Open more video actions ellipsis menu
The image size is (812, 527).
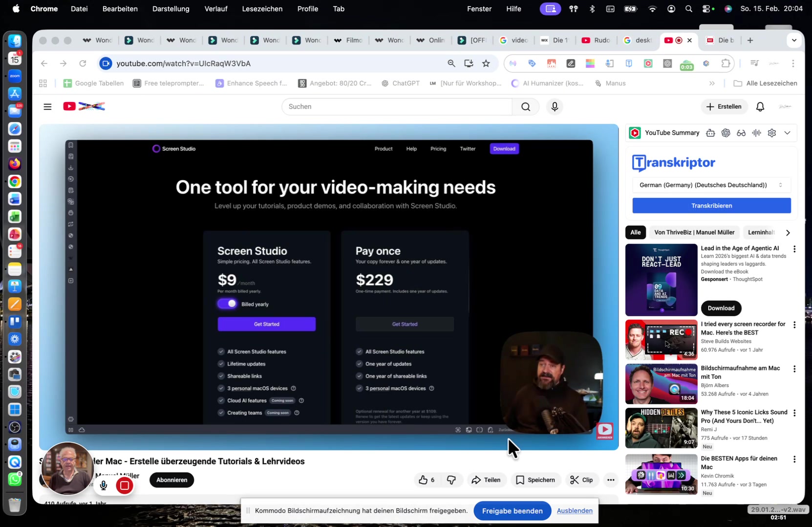point(611,480)
